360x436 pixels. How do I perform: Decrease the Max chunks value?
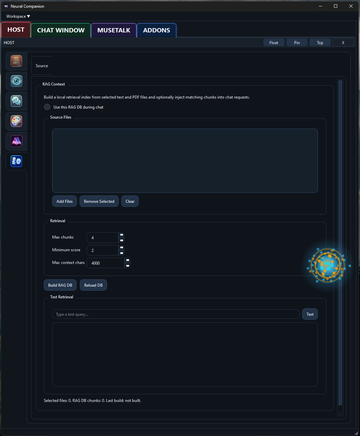(122, 240)
